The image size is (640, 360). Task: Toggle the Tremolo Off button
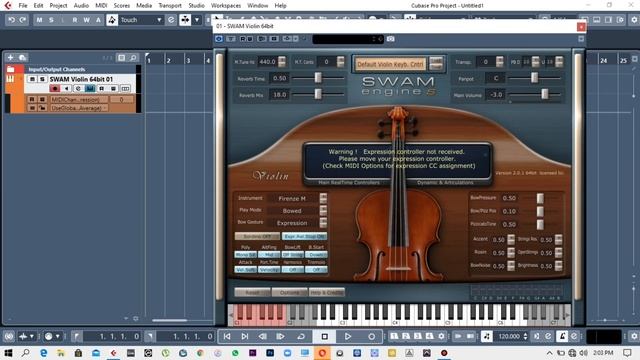[x=316, y=269]
